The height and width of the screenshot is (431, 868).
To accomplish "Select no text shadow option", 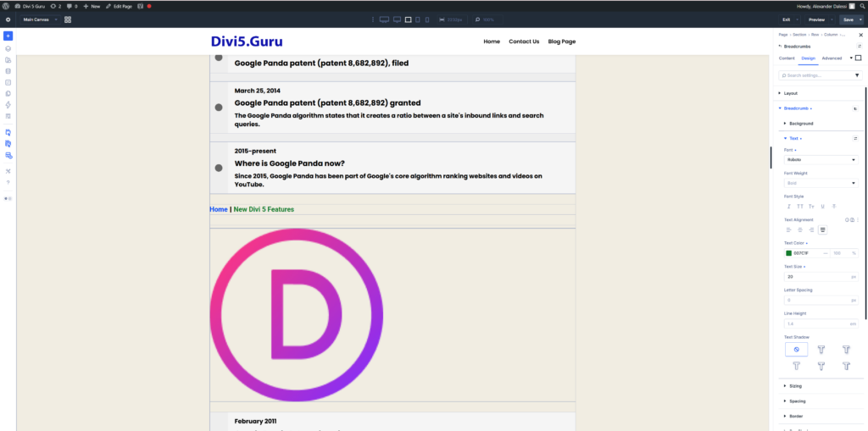I will [796, 350].
